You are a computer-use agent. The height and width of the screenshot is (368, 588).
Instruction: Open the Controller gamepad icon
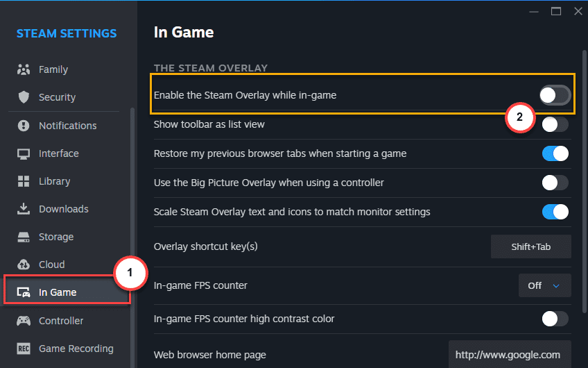pos(24,321)
